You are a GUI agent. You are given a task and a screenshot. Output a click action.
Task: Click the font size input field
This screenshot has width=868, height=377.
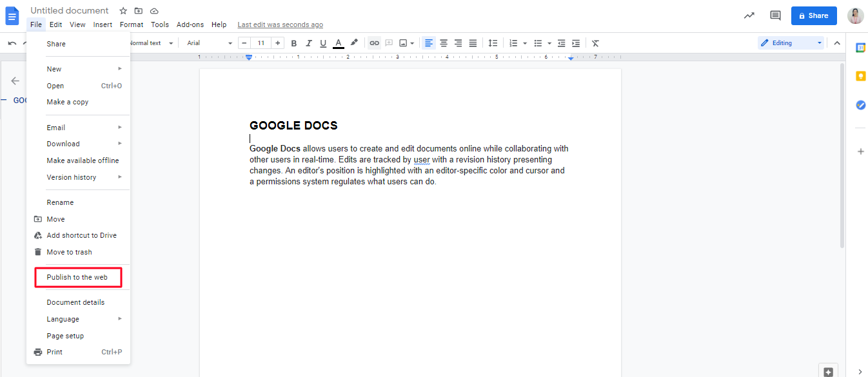[261, 43]
